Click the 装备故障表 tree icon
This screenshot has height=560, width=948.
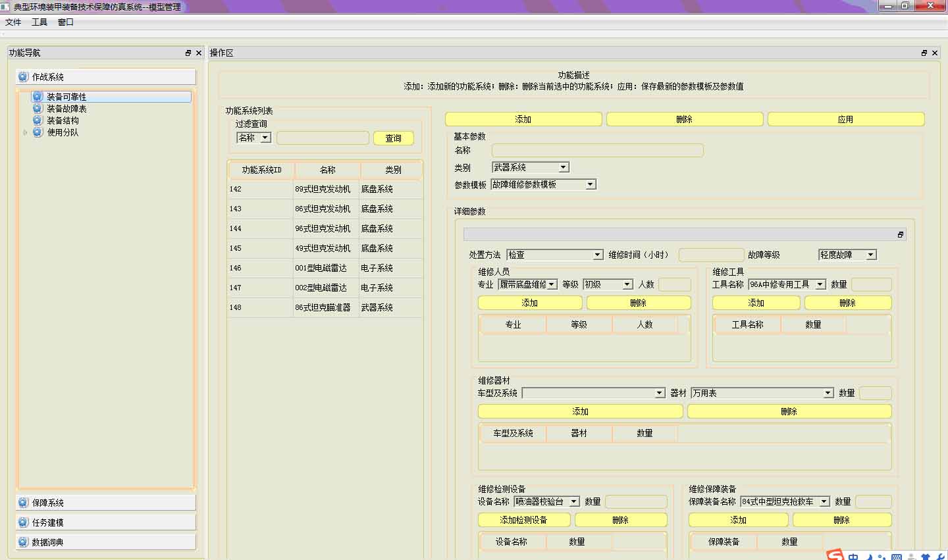[x=38, y=109]
